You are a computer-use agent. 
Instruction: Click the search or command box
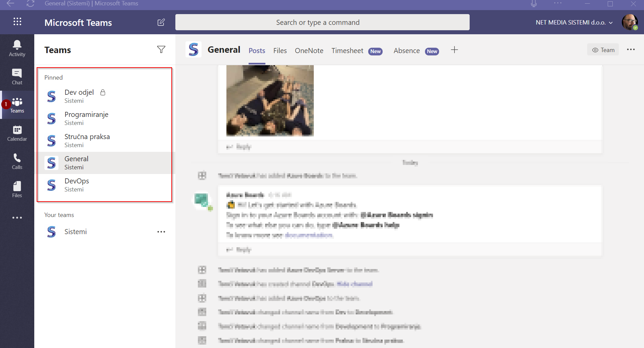tap(323, 22)
